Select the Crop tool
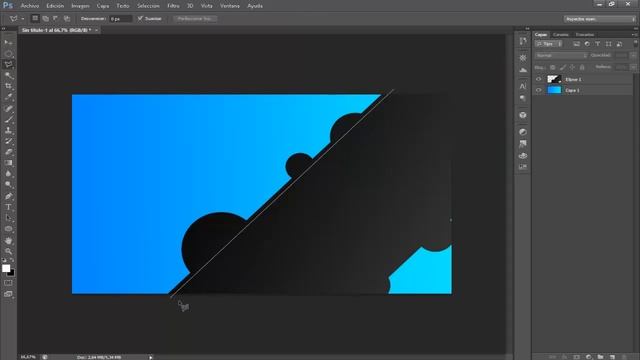The height and width of the screenshot is (360, 640). (x=8, y=86)
